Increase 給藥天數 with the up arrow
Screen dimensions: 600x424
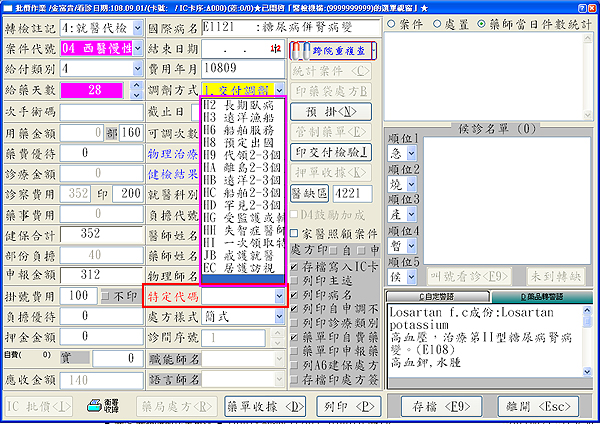point(137,86)
